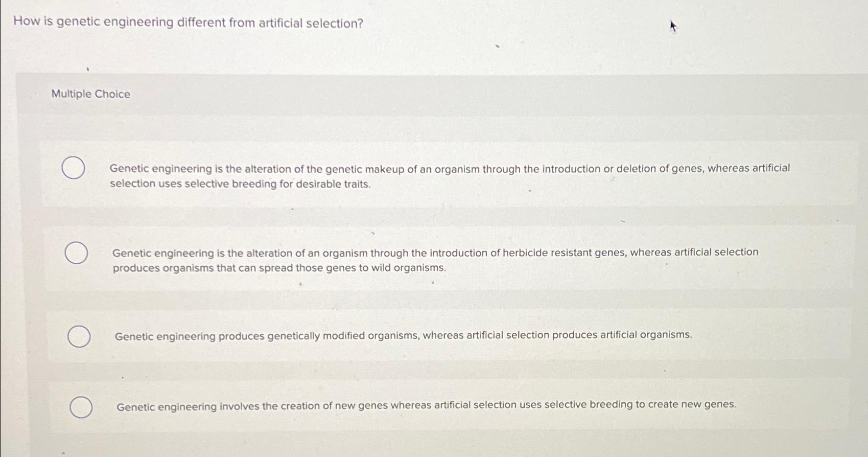Image resolution: width=868 pixels, height=457 pixels.
Task: Click the question title at the top
Action: (x=187, y=23)
